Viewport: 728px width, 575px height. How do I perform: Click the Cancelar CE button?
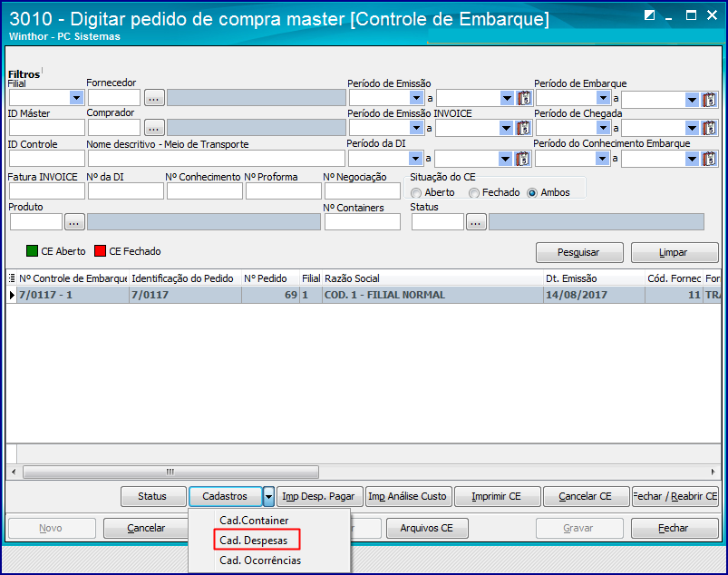(586, 496)
